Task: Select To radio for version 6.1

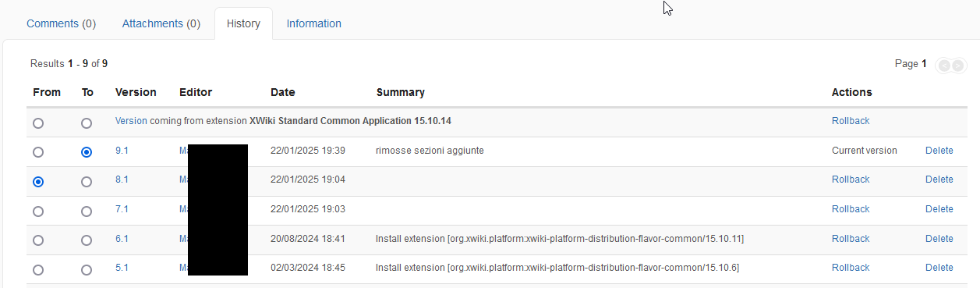Action: click(x=87, y=240)
